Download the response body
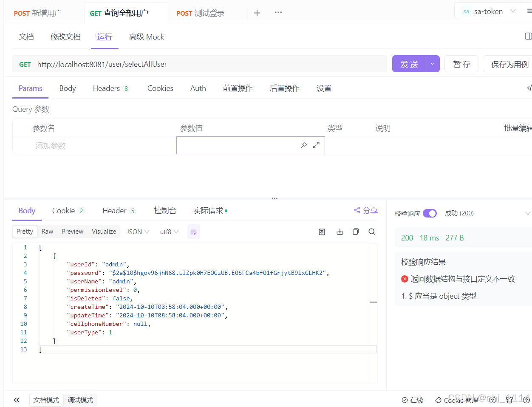Screen dimensions: 532x407 pyautogui.click(x=339, y=232)
